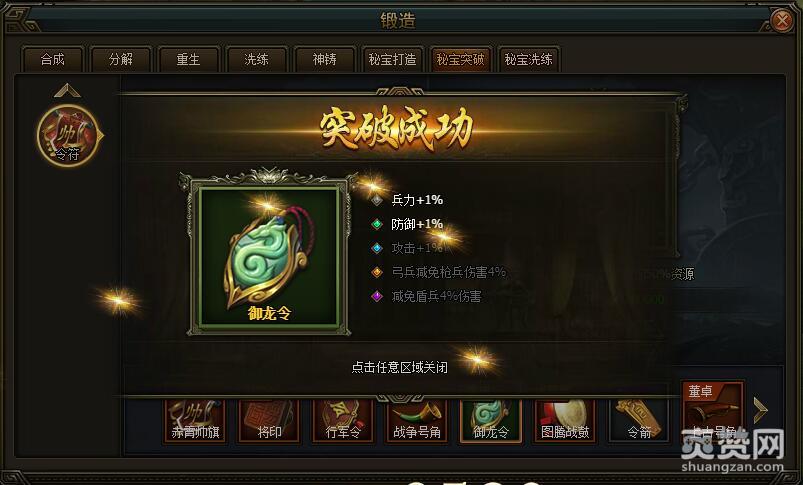The image size is (803, 485).
Task: Switch to the 重生 tab
Action: 188,59
